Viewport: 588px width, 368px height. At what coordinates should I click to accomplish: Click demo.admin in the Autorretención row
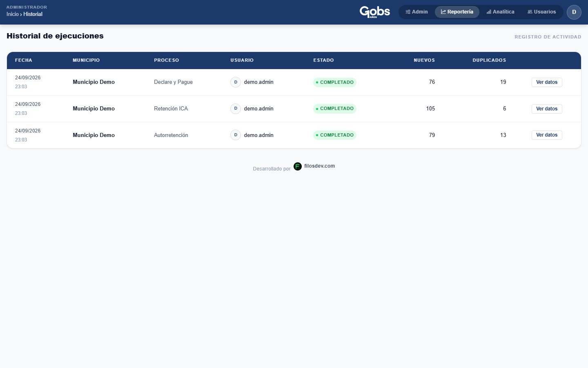pos(258,135)
